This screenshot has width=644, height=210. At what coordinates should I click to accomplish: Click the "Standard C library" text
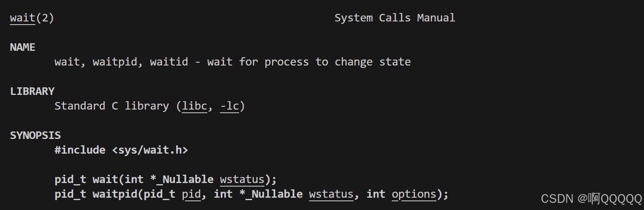(x=111, y=106)
